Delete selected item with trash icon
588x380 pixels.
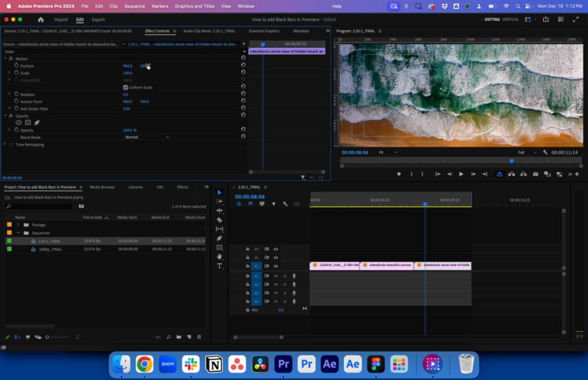coord(199,337)
